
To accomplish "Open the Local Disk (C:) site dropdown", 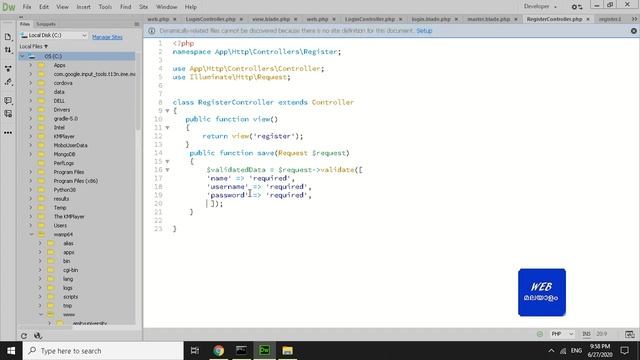I will pos(54,36).
